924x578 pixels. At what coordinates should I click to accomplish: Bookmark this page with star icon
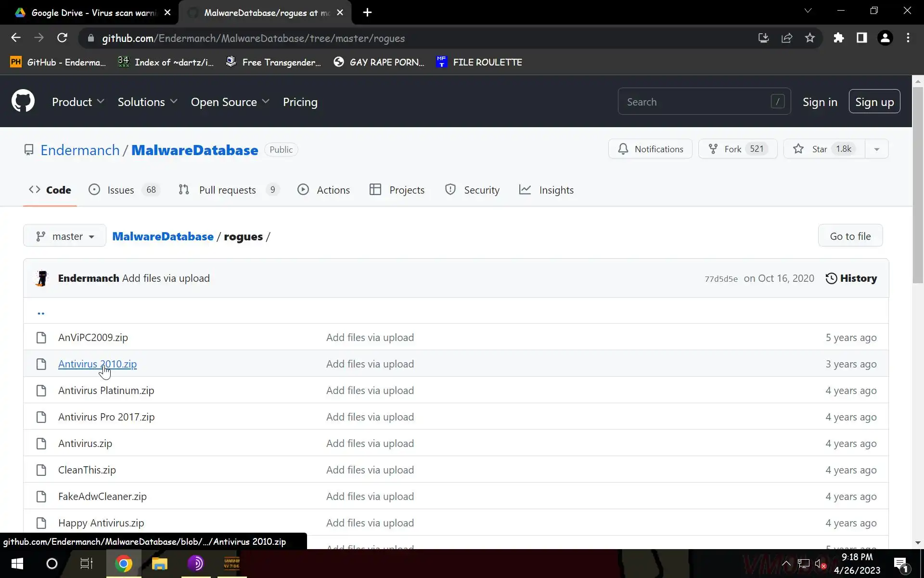[x=810, y=38]
